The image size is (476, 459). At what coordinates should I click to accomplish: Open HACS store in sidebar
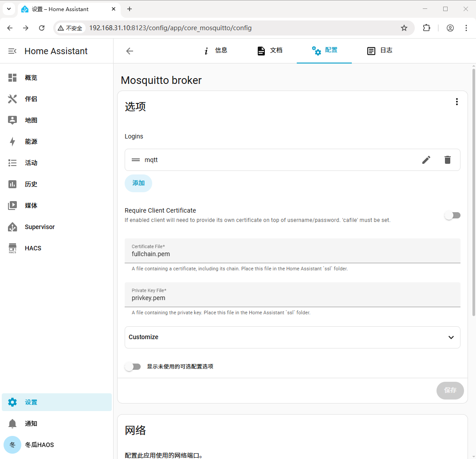56,248
